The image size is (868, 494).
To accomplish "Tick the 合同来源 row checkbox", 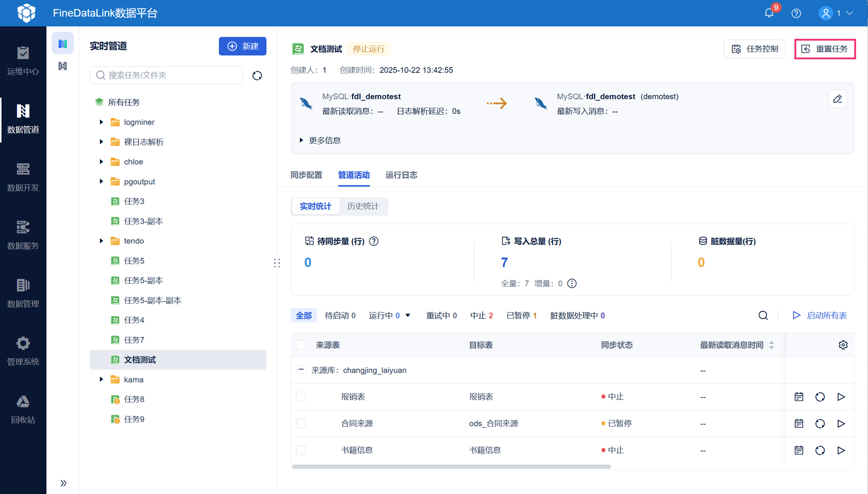I will coord(301,423).
